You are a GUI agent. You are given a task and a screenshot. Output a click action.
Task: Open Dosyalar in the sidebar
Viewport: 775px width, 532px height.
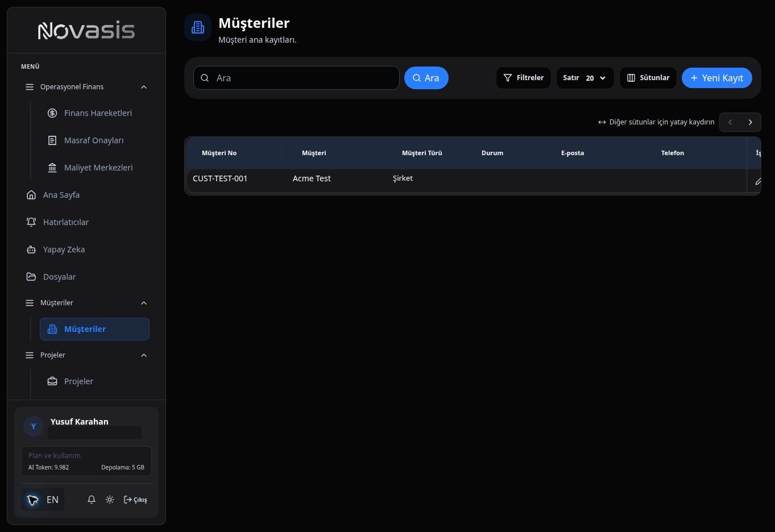(86, 277)
